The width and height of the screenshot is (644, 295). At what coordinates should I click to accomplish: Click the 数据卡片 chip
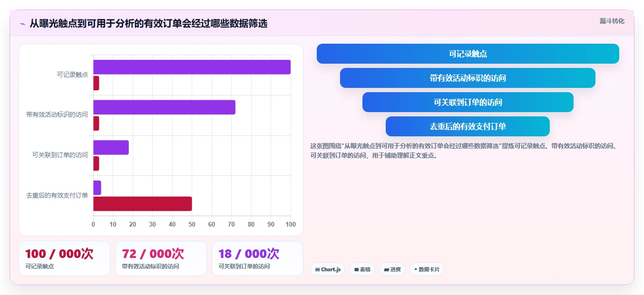coord(427,269)
